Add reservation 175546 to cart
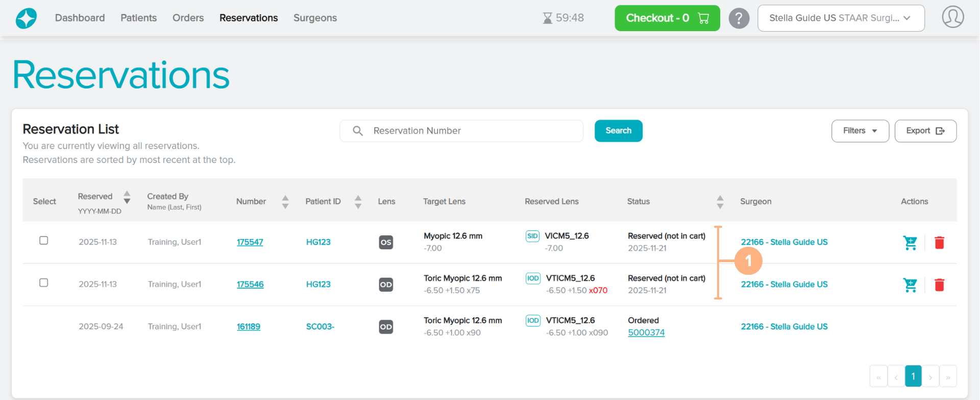 pos(910,285)
